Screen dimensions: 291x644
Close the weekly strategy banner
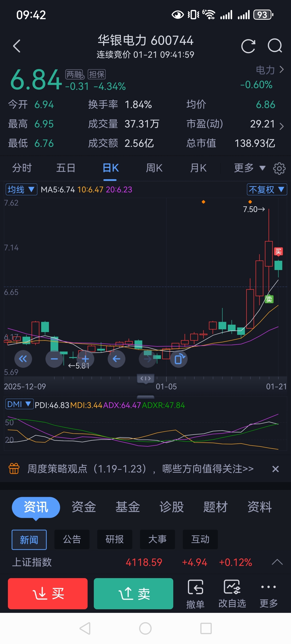click(x=275, y=469)
